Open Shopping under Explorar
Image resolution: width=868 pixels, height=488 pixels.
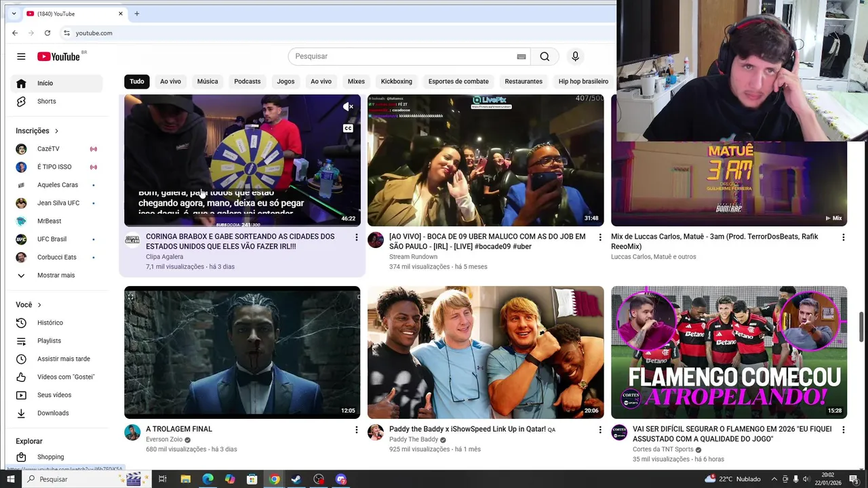[x=57, y=457]
